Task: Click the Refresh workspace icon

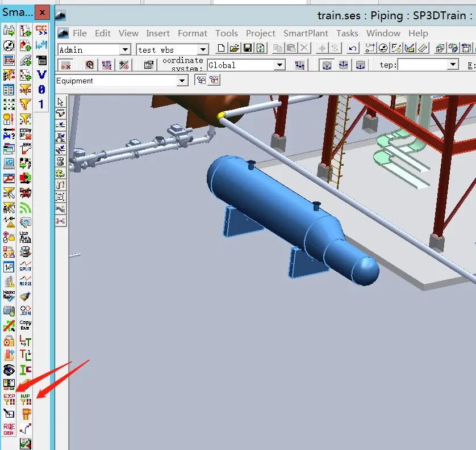Action: click(x=261, y=48)
